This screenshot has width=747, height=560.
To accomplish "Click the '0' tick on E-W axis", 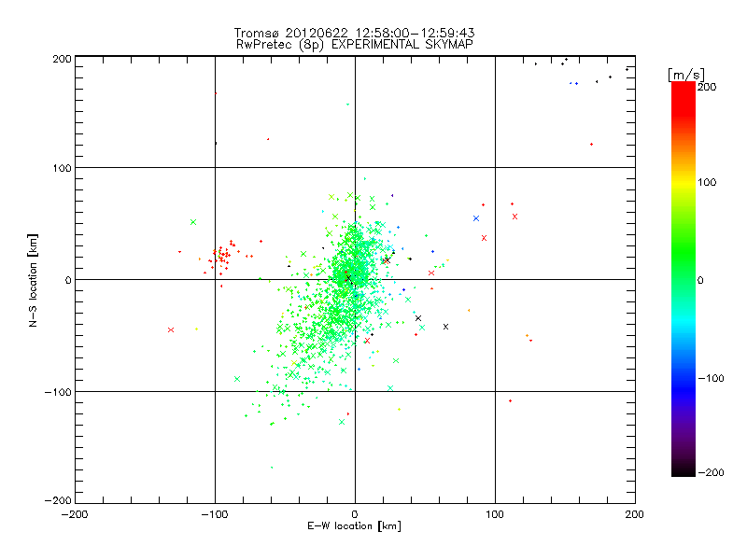I will tap(355, 514).
